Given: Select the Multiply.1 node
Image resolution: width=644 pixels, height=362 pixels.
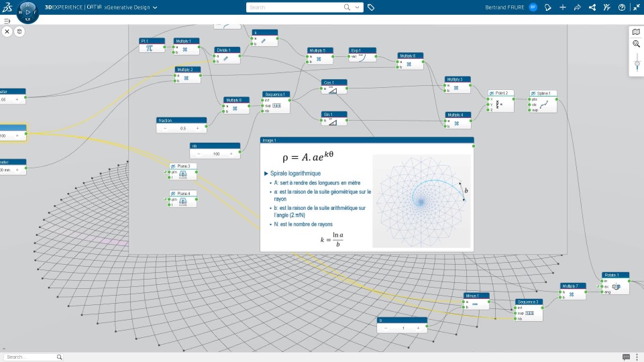Looking at the screenshot, I should (x=186, y=46).
